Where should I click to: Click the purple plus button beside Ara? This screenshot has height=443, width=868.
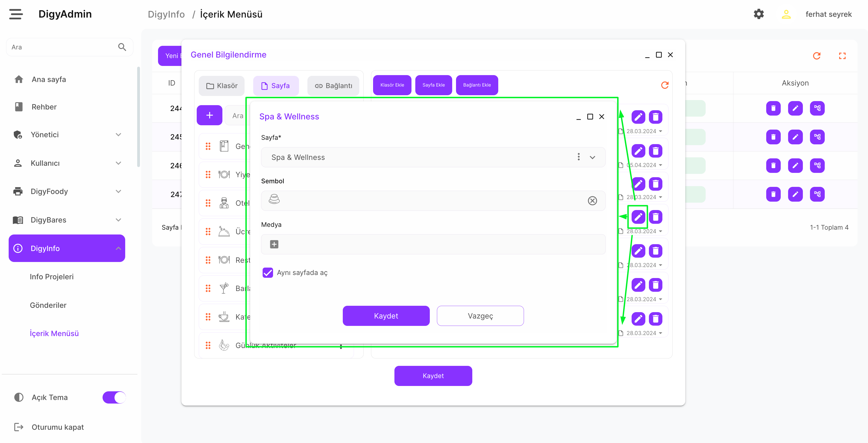coord(209,115)
